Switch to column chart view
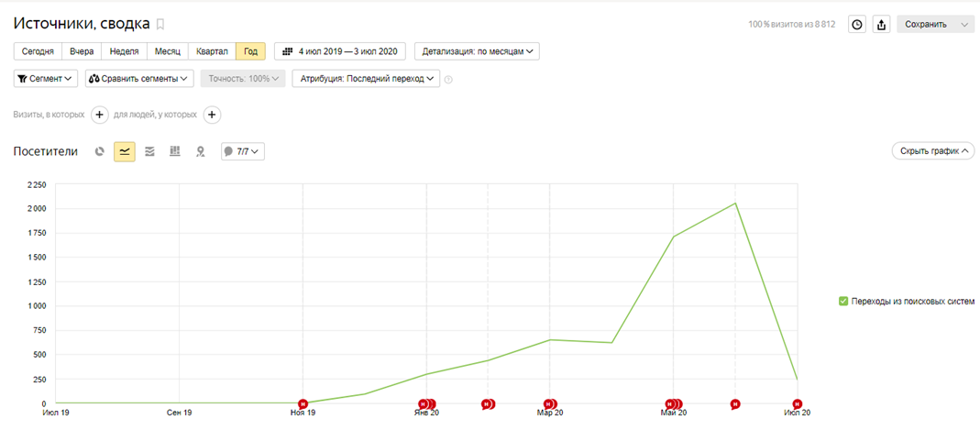 tap(175, 151)
